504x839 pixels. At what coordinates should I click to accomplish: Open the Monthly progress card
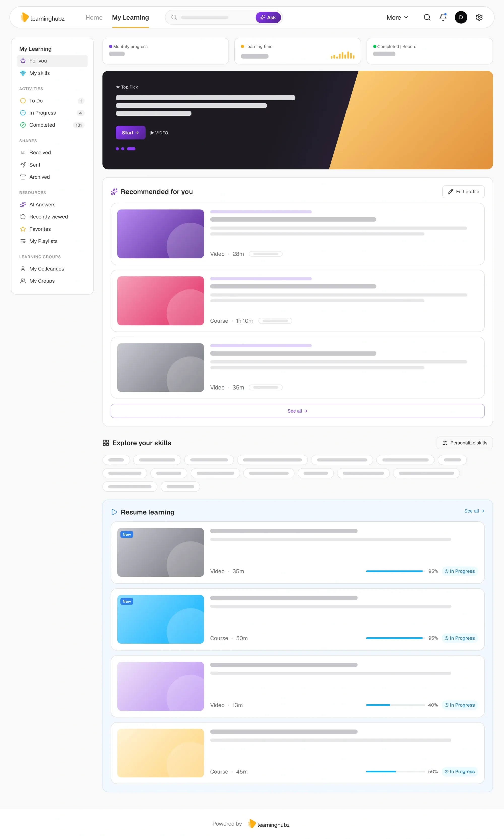165,51
